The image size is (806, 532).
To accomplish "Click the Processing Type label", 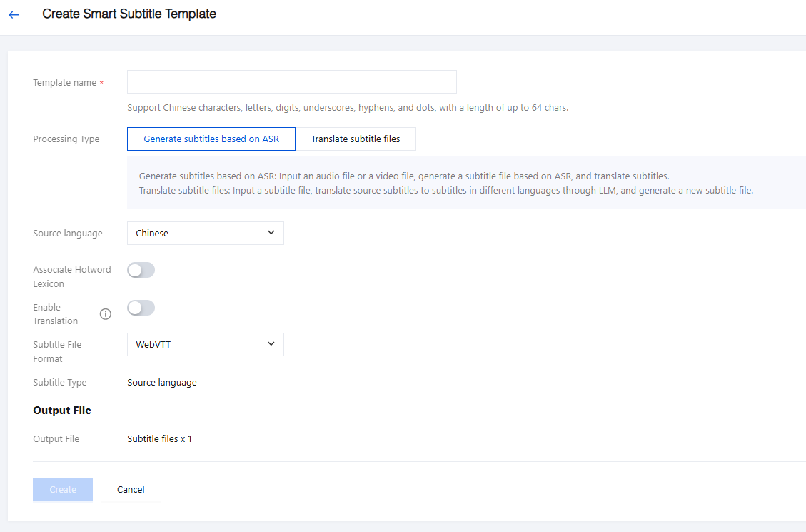I will 66,139.
